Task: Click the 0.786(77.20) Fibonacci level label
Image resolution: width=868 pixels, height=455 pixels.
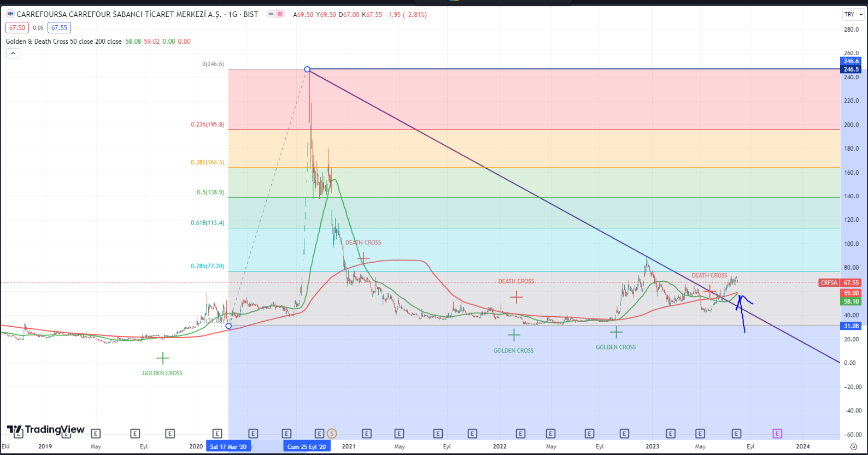Action: point(207,267)
